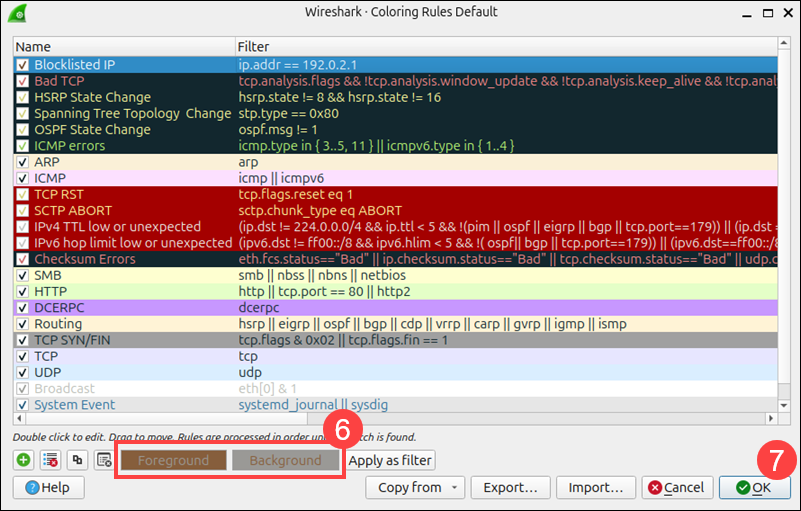Click the Import... button
This screenshot has height=511, width=801.
pos(596,487)
